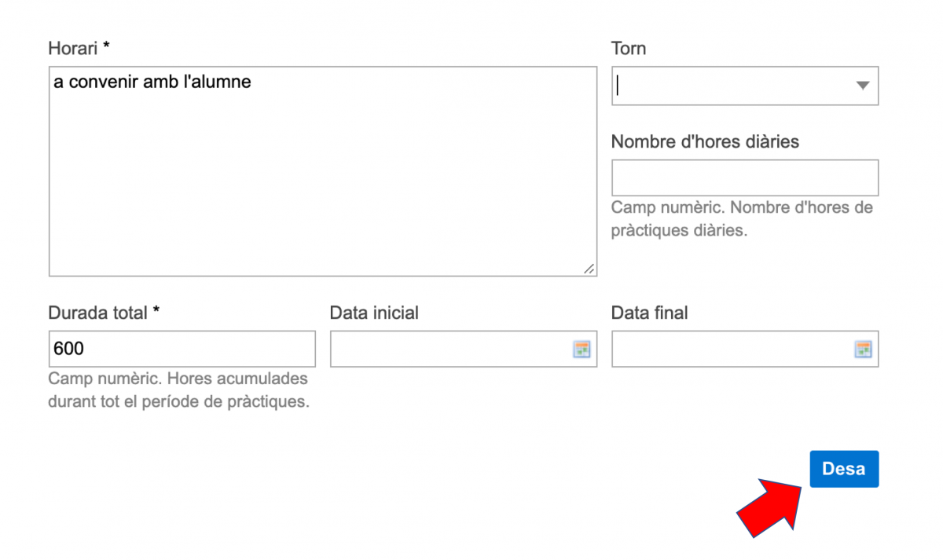
Task: Open the Data inicial calendar picker icon
Action: (x=581, y=350)
